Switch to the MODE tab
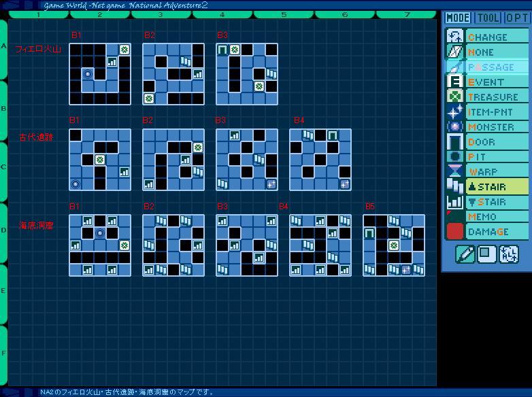The width and height of the screenshot is (532, 397). (458, 18)
